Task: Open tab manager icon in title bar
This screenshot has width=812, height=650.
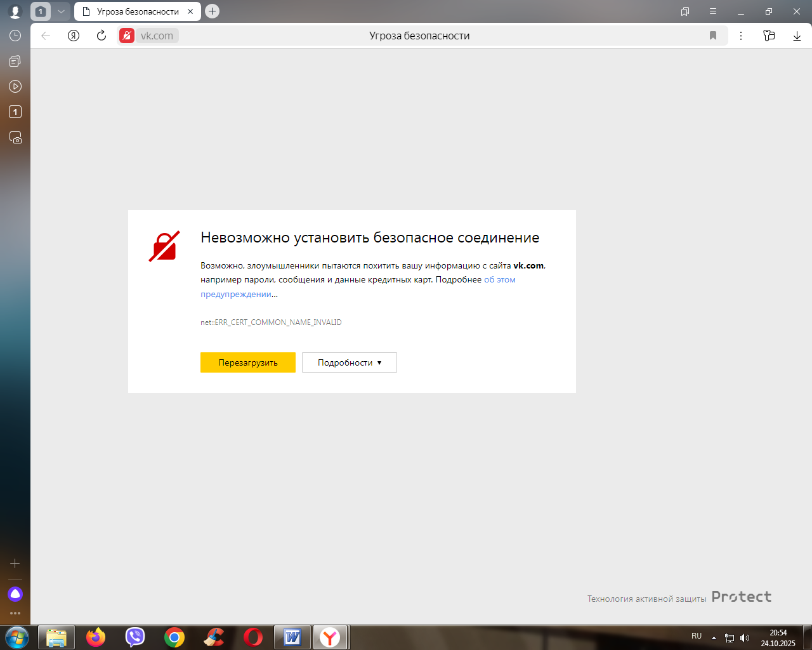Action: point(685,11)
